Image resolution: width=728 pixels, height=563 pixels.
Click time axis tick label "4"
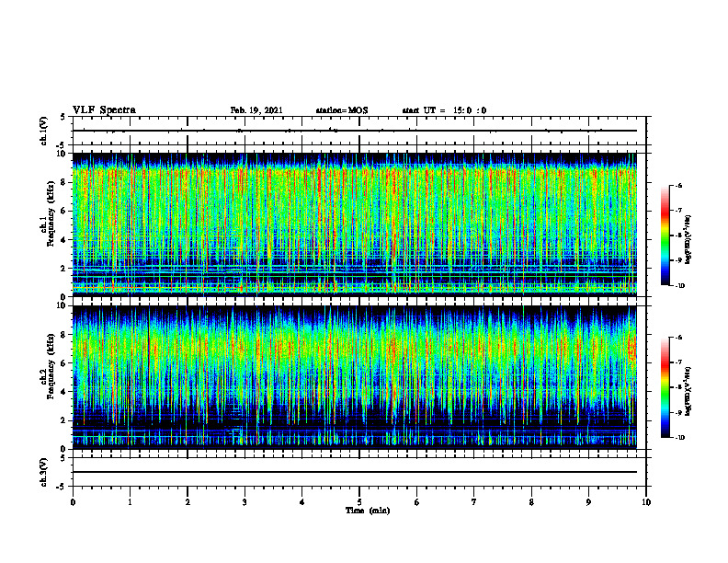(x=302, y=502)
